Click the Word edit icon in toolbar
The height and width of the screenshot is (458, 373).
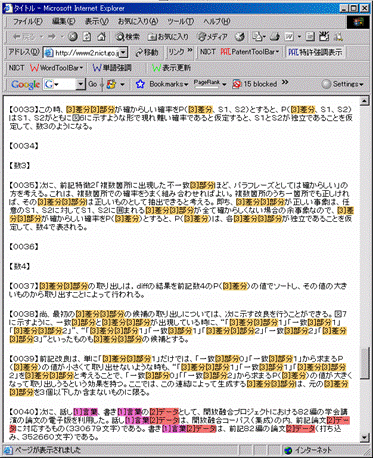click(x=289, y=37)
